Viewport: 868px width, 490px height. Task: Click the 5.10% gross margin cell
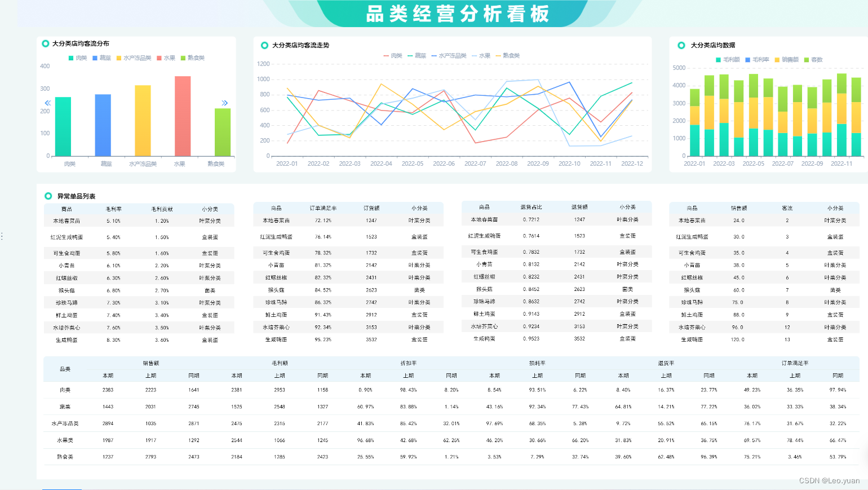(x=113, y=221)
